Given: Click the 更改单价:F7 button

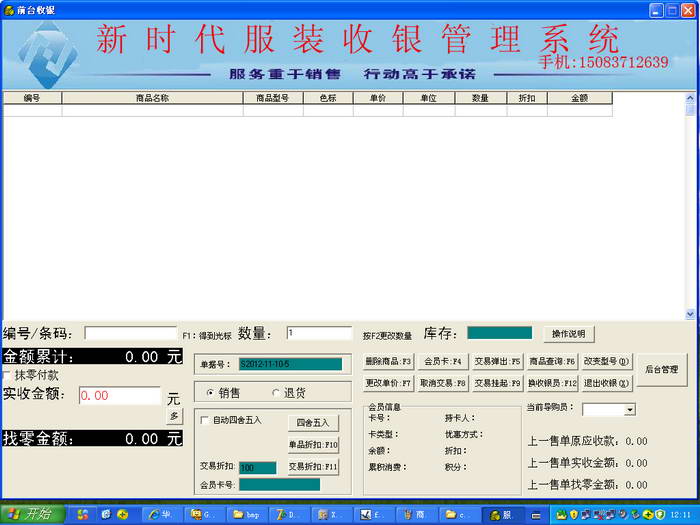Looking at the screenshot, I should [388, 383].
